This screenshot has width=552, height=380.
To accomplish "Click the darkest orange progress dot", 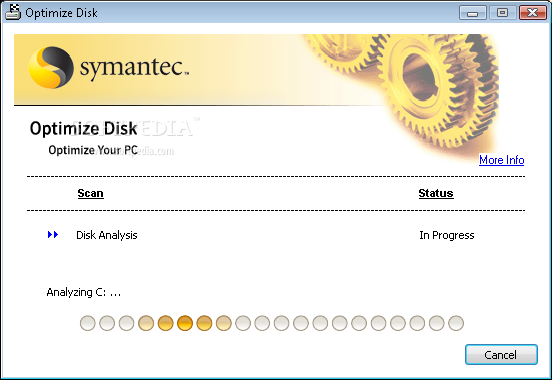I will [x=185, y=323].
